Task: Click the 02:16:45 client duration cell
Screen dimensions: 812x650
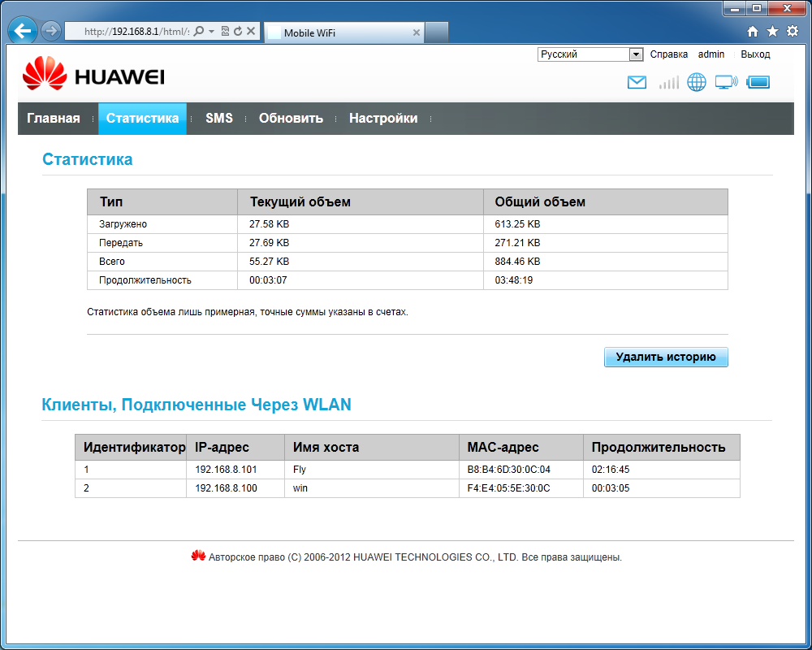Action: (661, 470)
